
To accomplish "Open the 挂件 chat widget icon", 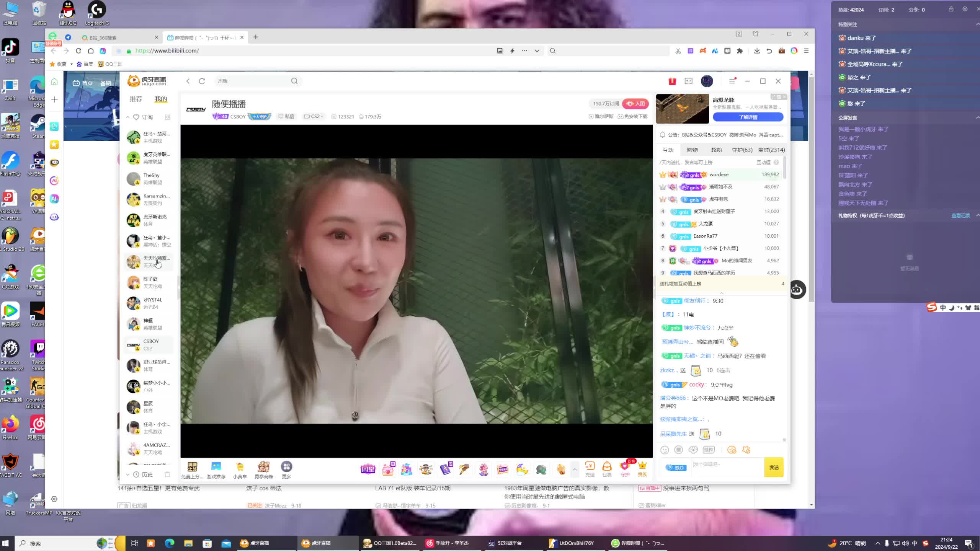I will (709, 450).
